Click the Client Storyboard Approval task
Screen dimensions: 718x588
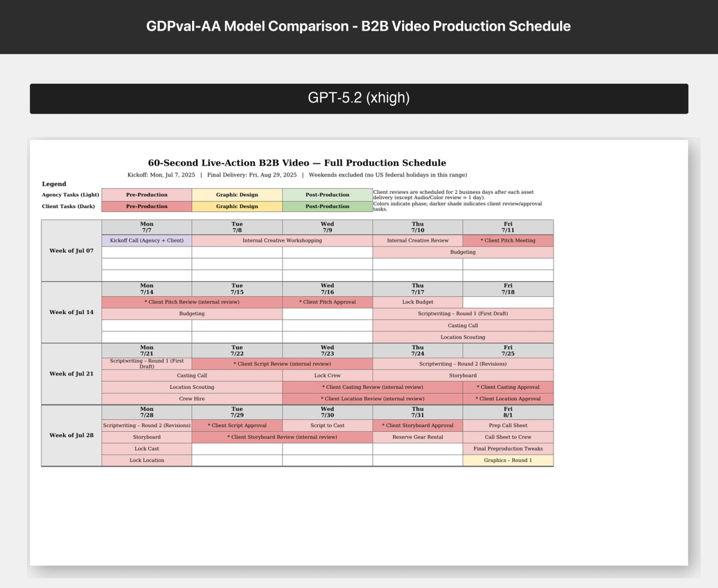tap(418, 425)
